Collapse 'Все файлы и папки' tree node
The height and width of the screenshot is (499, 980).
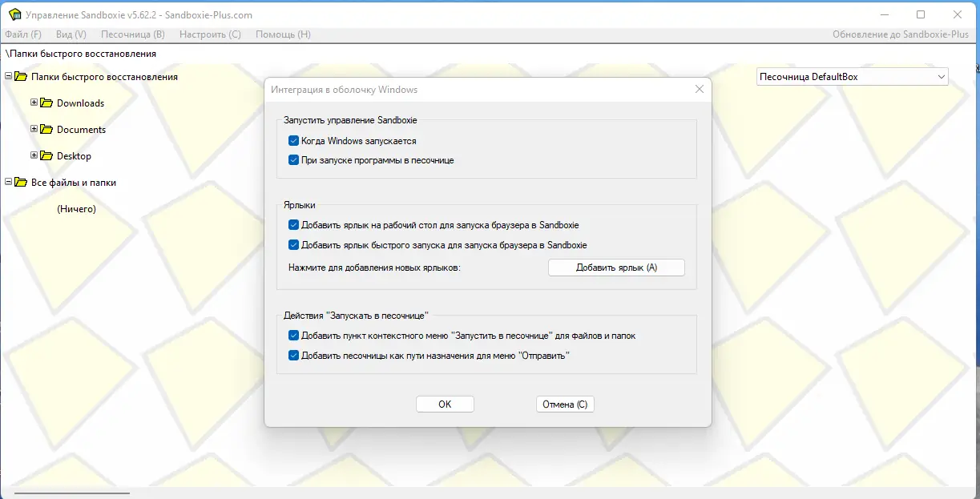click(8, 182)
